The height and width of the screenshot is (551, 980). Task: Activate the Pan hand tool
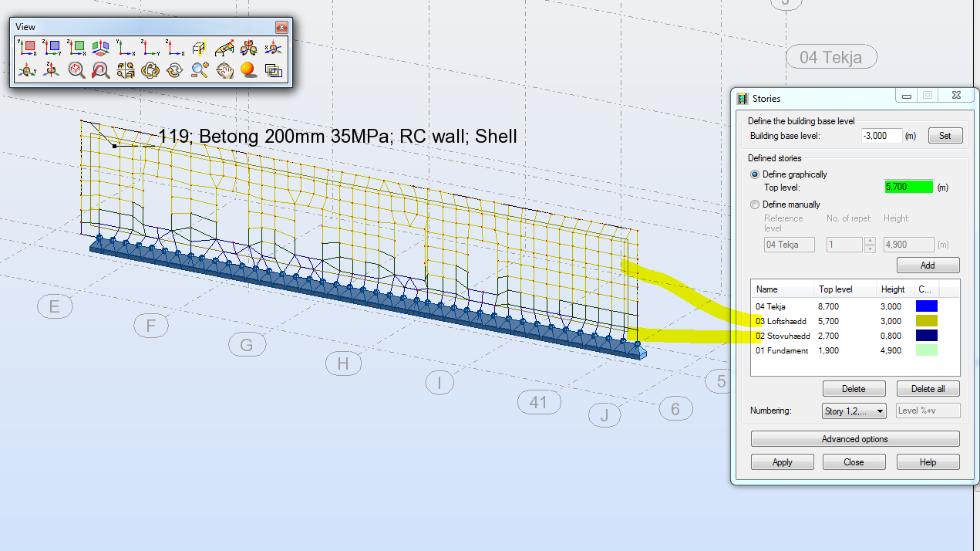(x=226, y=69)
